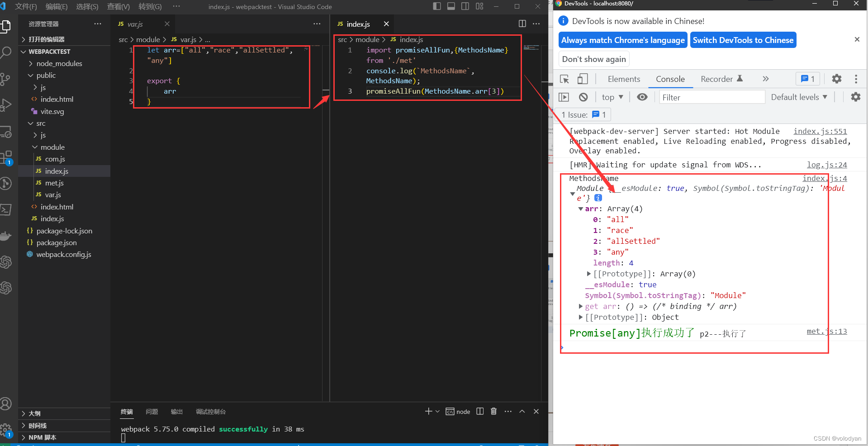The height and width of the screenshot is (446, 868).
Task: Collapse the module folder
Action: coord(52,147)
